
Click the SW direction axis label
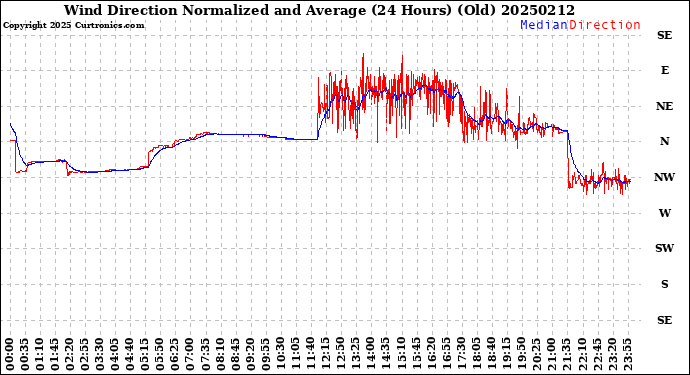[664, 248]
